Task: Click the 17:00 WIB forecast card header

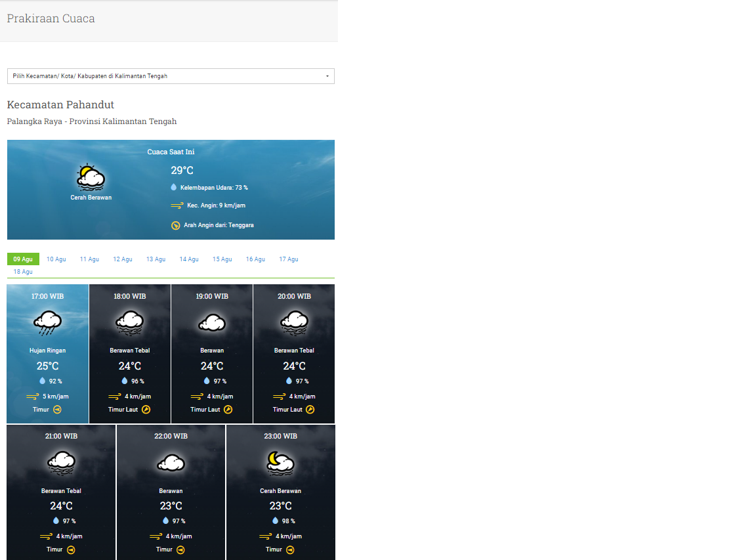Action: point(47,296)
